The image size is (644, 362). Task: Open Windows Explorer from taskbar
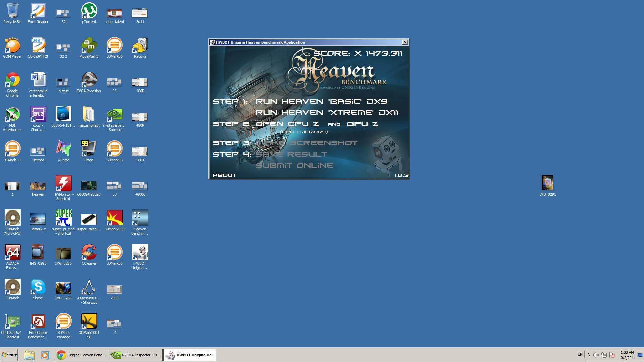[29, 355]
